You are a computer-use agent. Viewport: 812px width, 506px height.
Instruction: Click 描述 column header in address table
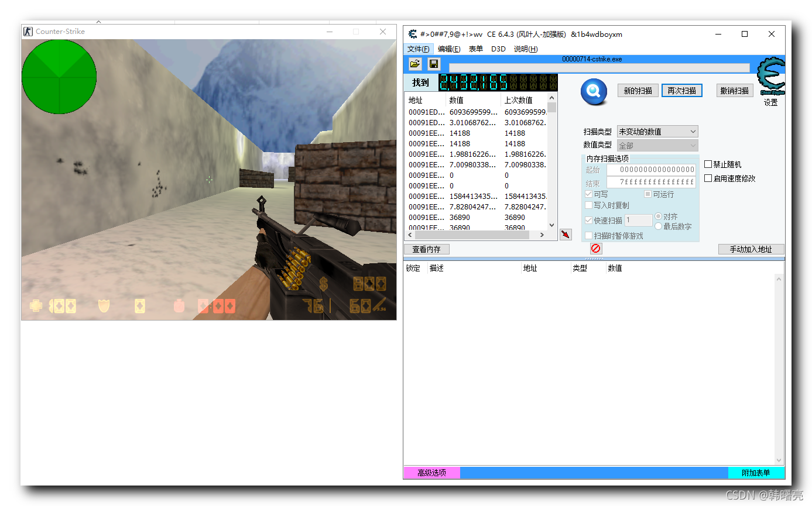[x=474, y=269]
